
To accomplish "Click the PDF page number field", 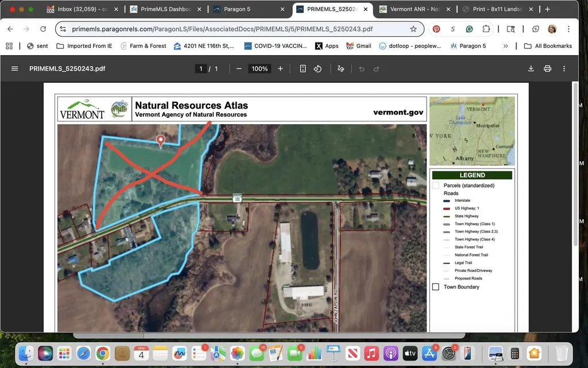I will (x=201, y=68).
